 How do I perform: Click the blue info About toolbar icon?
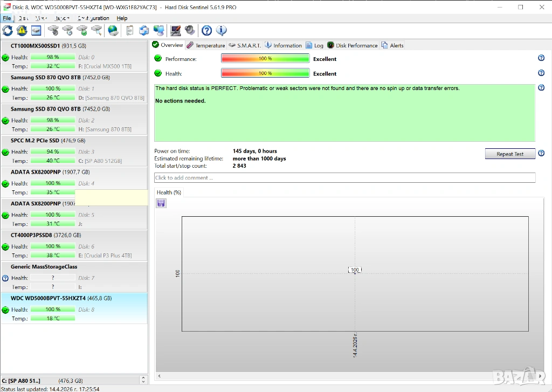pyautogui.click(x=221, y=31)
